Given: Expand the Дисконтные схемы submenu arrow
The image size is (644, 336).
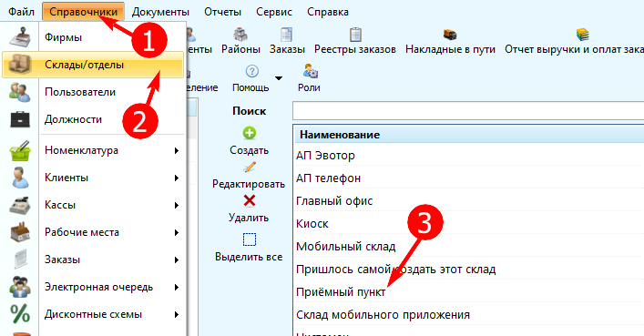Looking at the screenshot, I should point(177,315).
